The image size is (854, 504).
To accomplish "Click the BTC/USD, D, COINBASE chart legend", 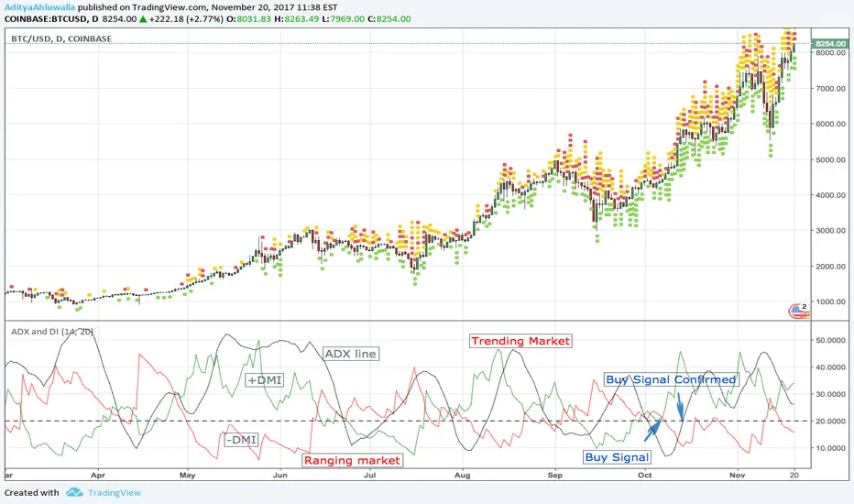I will click(61, 38).
